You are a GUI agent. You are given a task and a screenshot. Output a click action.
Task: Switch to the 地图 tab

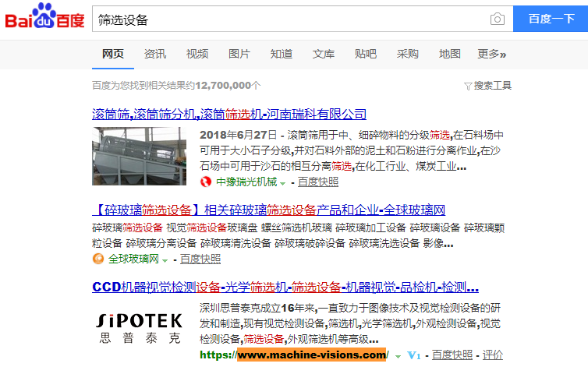click(x=450, y=55)
